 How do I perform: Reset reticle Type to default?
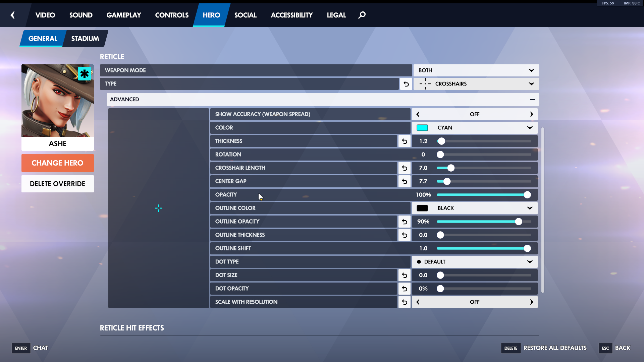click(406, 84)
